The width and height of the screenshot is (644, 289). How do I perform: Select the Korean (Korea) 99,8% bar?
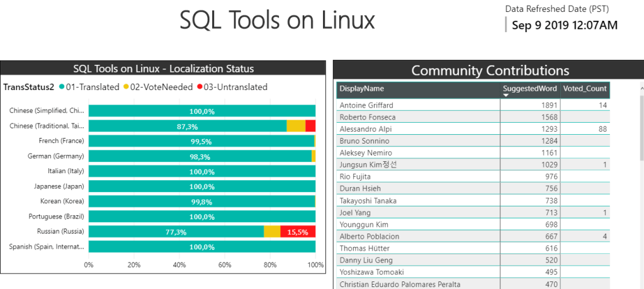tap(201, 201)
